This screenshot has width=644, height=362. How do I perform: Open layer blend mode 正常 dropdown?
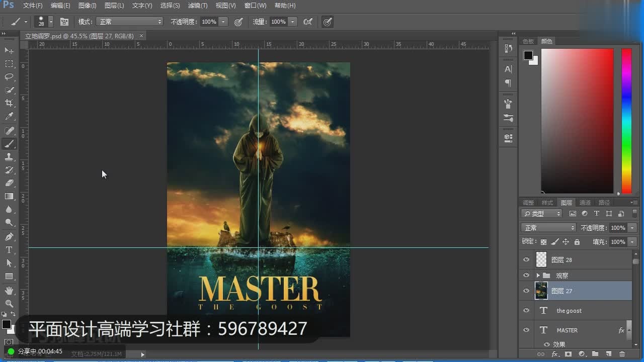pos(548,228)
